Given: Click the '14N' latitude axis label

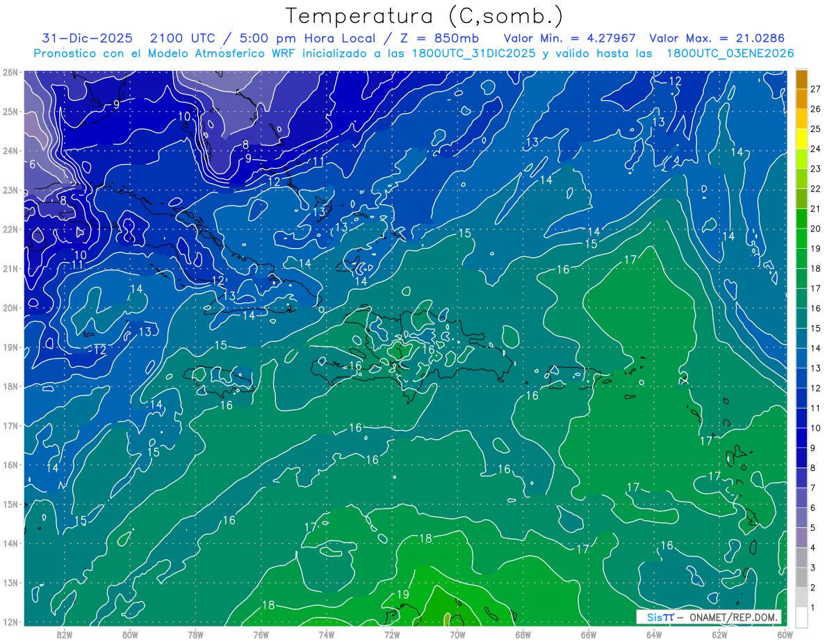Looking at the screenshot, I should pyautogui.click(x=10, y=543).
